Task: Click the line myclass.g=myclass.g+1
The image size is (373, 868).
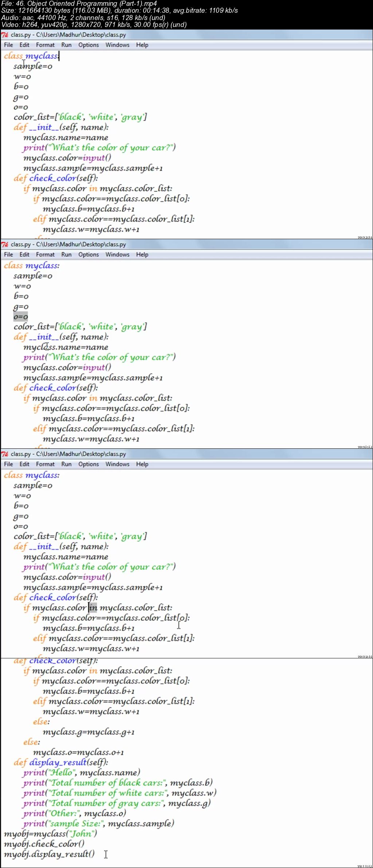Action: (x=89, y=732)
